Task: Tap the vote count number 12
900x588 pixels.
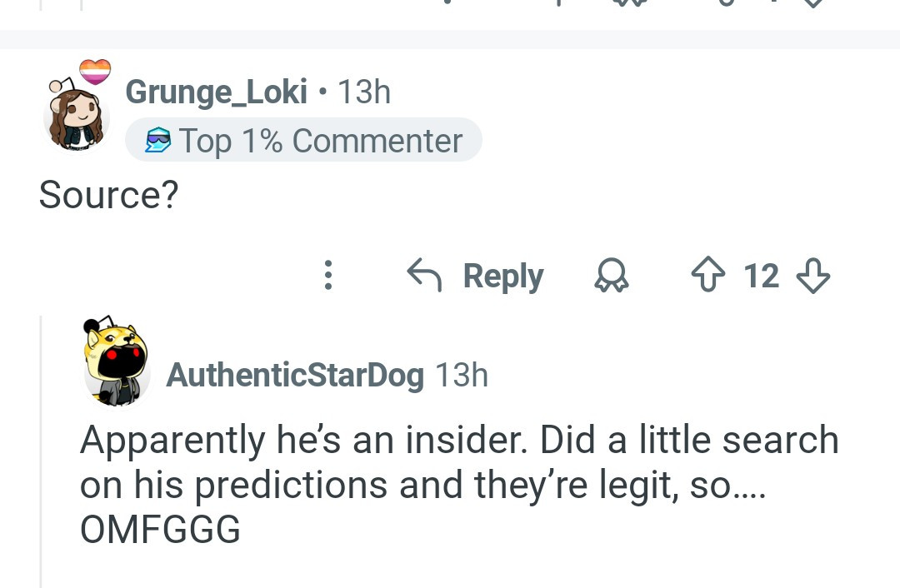Action: (x=761, y=276)
